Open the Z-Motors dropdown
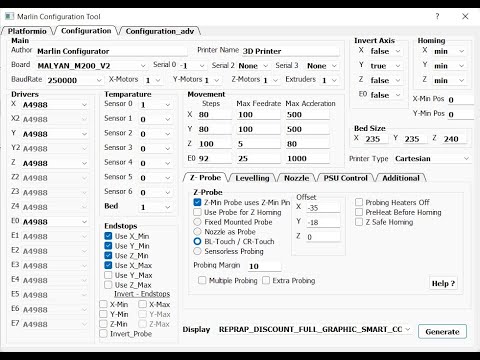480x360 pixels. [x=271, y=80]
